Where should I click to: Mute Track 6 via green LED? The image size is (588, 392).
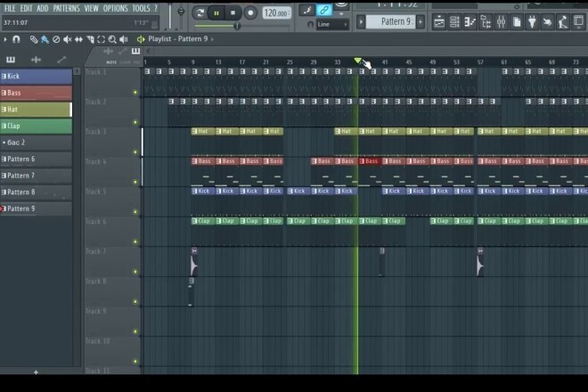tap(135, 242)
